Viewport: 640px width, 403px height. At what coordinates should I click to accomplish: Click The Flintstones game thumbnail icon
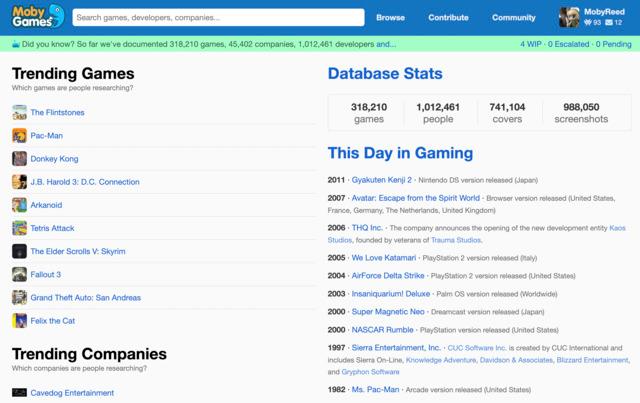(19, 113)
